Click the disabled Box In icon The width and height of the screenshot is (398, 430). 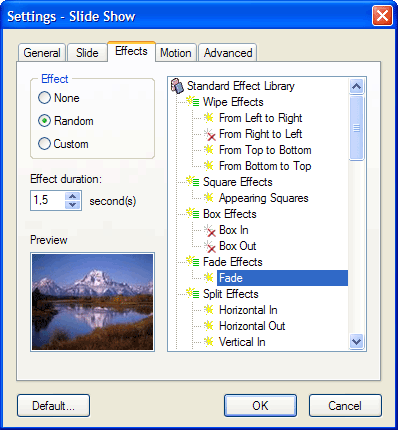210,230
